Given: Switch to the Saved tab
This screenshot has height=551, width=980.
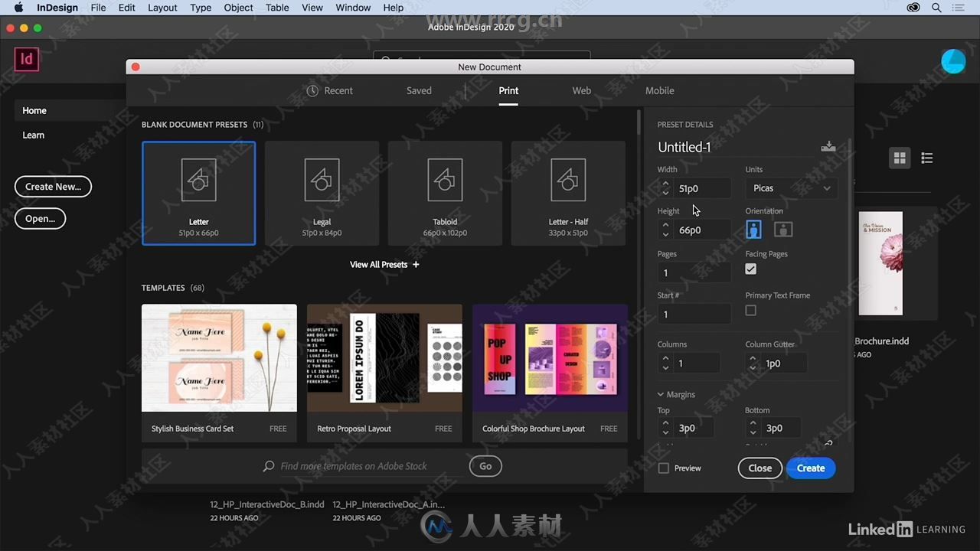Looking at the screenshot, I should click(419, 90).
